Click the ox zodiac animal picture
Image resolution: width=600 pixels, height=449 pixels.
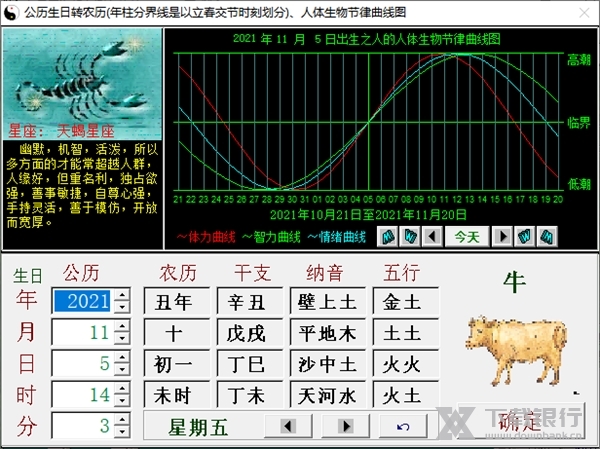[515, 351]
